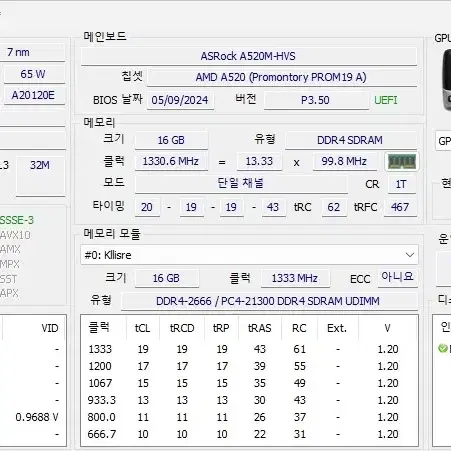451x451 pixels.
Task: Click the 단일 채널 memory mode field
Action: [241, 183]
